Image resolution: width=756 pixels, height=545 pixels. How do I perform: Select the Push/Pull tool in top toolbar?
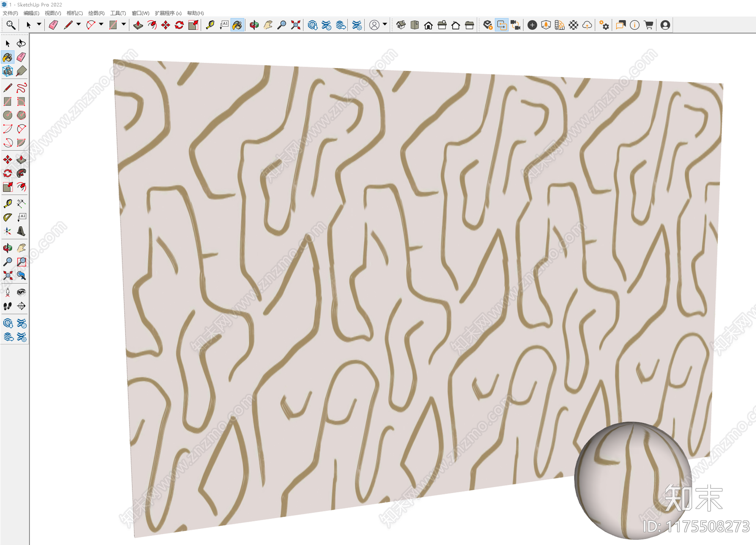pyautogui.click(x=138, y=25)
